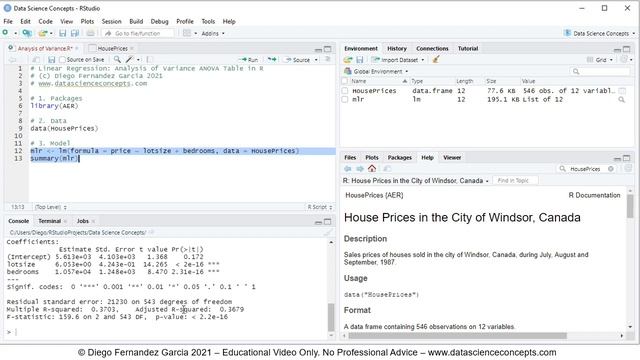Switch to the Connections tab
This screenshot has height=360, width=640.
coord(432,49)
